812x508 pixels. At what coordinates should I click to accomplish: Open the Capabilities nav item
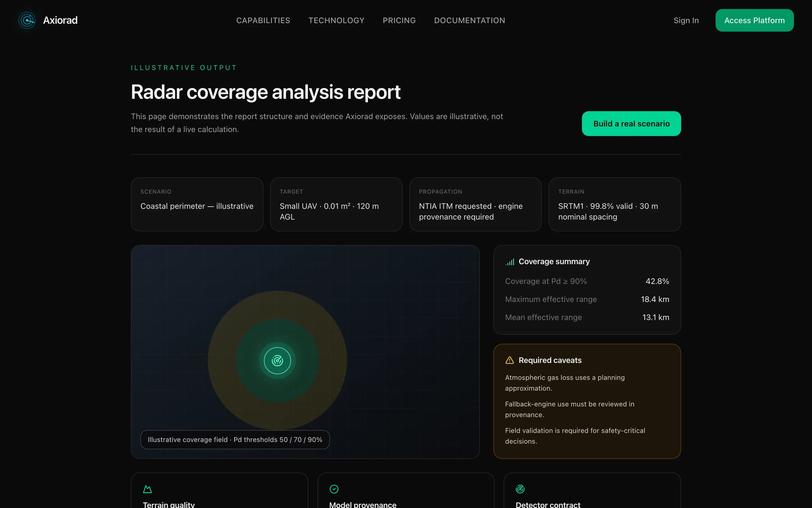tap(263, 21)
